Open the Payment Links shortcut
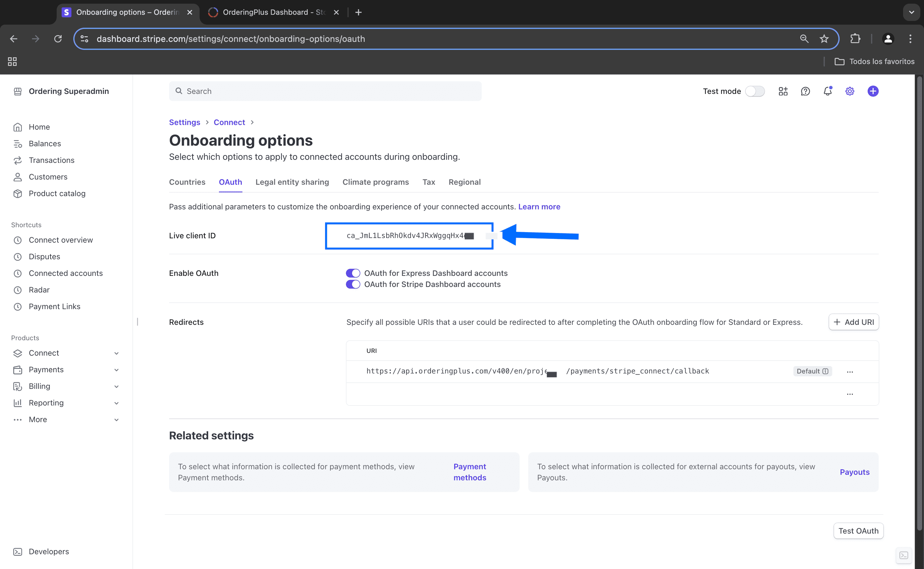The width and height of the screenshot is (924, 569). [x=55, y=306]
